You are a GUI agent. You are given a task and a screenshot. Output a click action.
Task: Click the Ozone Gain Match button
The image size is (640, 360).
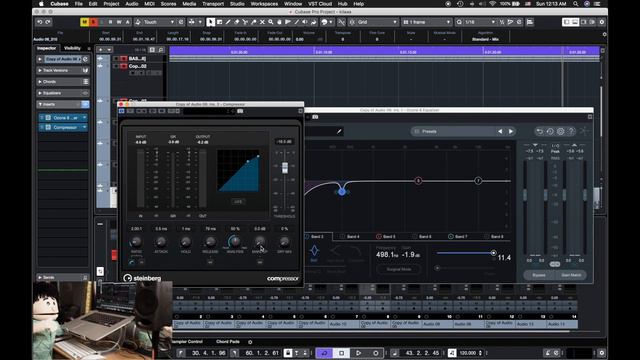click(571, 275)
